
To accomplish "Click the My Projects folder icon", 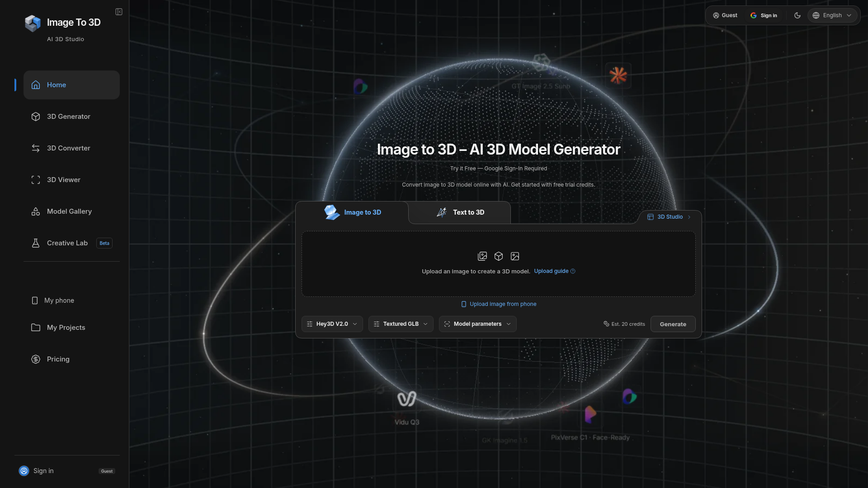I will pos(36,328).
